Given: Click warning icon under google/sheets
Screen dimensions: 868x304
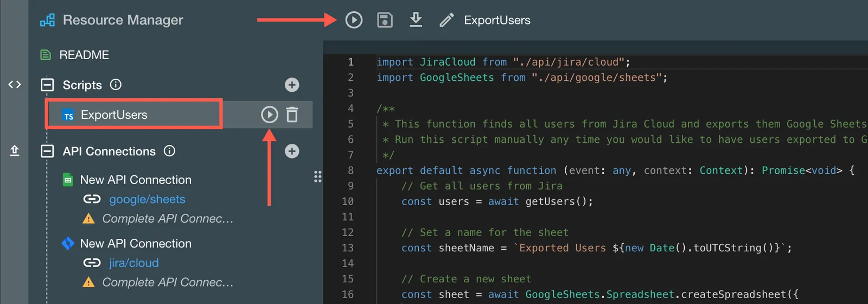Looking at the screenshot, I should pyautogui.click(x=88, y=219).
